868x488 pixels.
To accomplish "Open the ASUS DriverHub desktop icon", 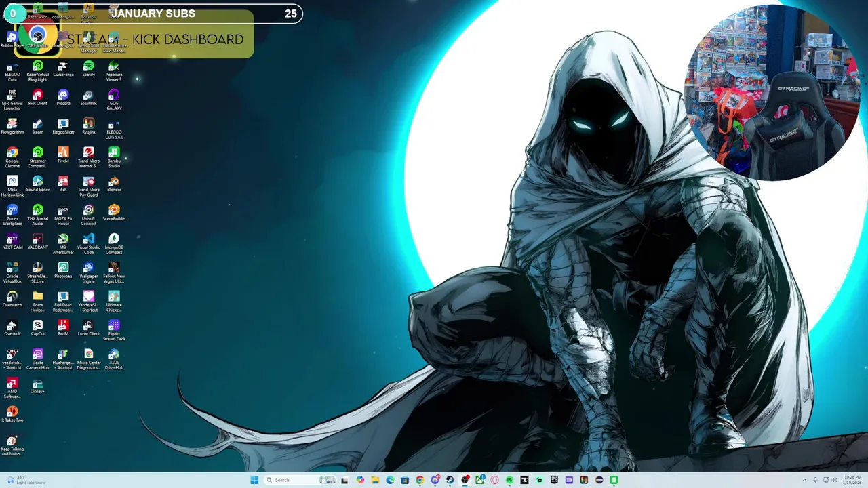I will (x=114, y=359).
